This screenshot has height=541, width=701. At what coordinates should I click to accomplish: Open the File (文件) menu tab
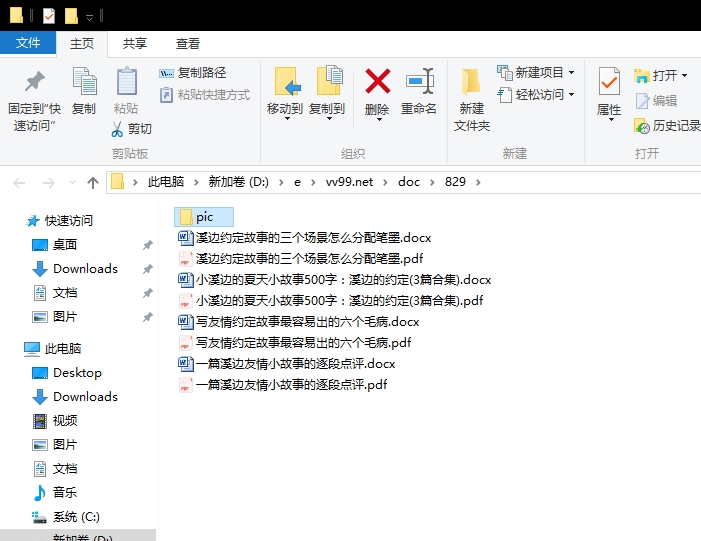pyautogui.click(x=28, y=43)
